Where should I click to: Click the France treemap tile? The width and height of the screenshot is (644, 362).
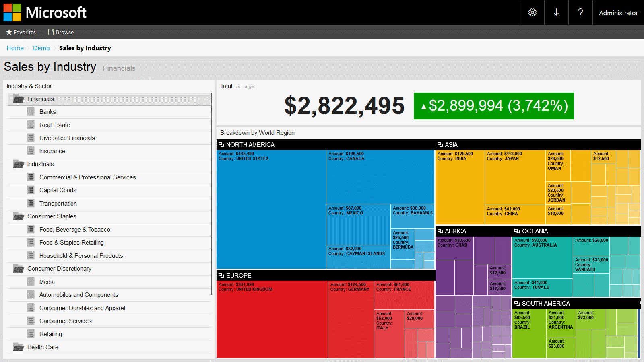[x=404, y=295]
